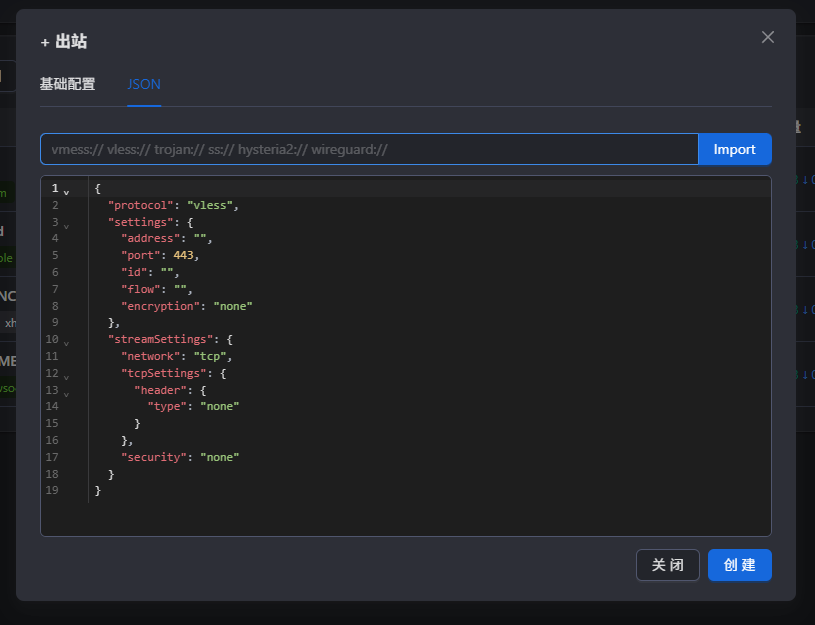Click the "flow" key on line 7

140,289
